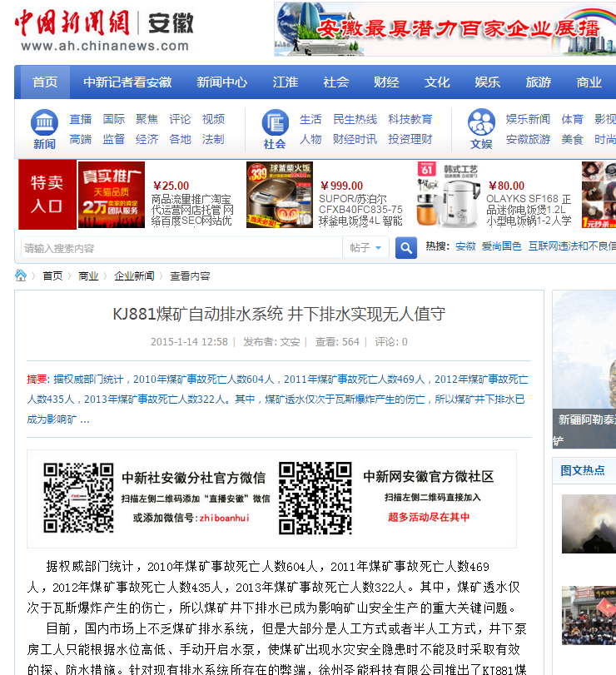Select 财经 in the top navigation

386,82
